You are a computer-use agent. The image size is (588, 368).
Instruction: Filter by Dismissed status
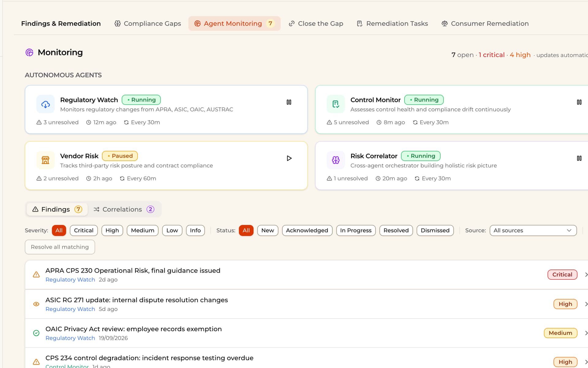(435, 230)
